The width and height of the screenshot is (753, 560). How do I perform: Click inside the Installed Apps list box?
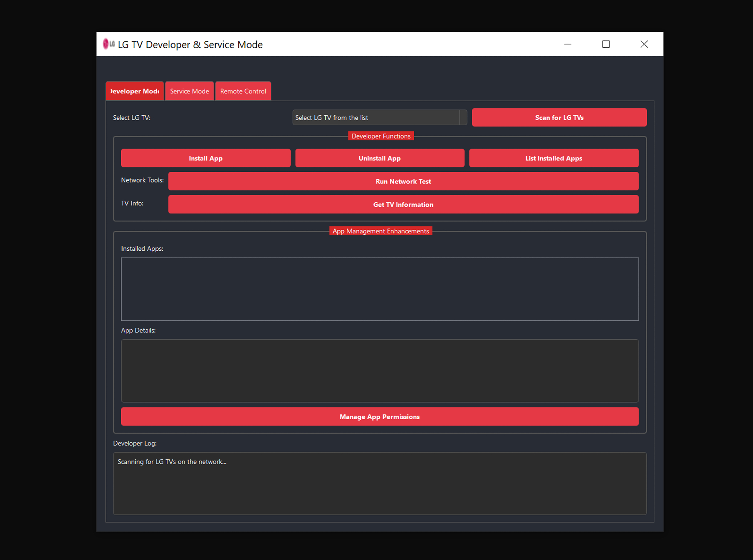(x=380, y=289)
